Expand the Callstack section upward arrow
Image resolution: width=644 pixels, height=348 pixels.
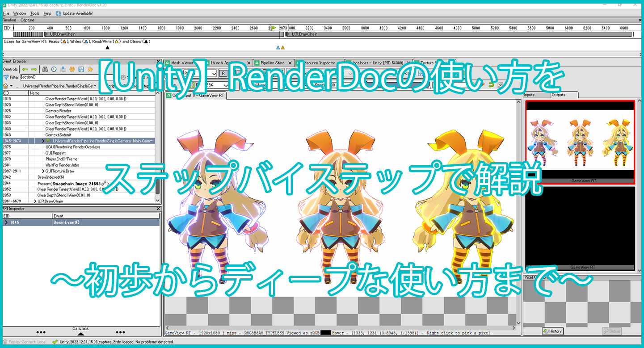[x=80, y=333]
